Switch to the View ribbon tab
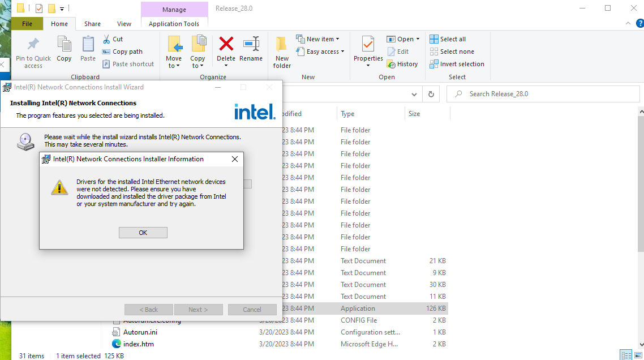 [x=124, y=24]
